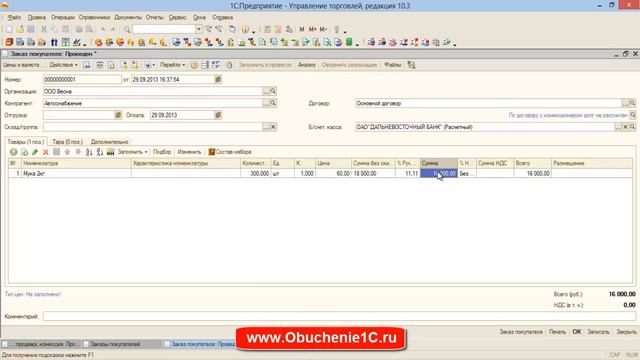Open the Справочники menu
The width and height of the screenshot is (640, 360).
click(94, 18)
